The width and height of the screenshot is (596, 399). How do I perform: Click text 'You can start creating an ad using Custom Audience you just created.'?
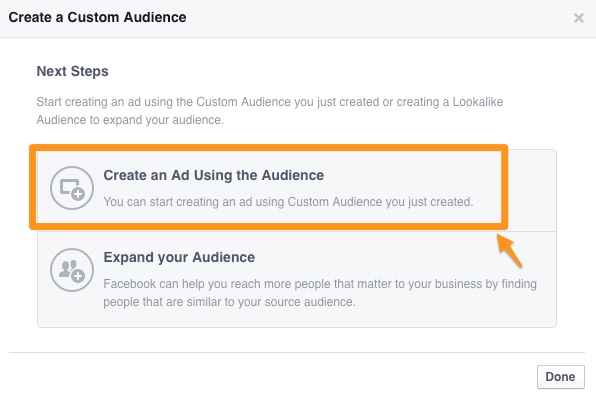click(x=288, y=202)
